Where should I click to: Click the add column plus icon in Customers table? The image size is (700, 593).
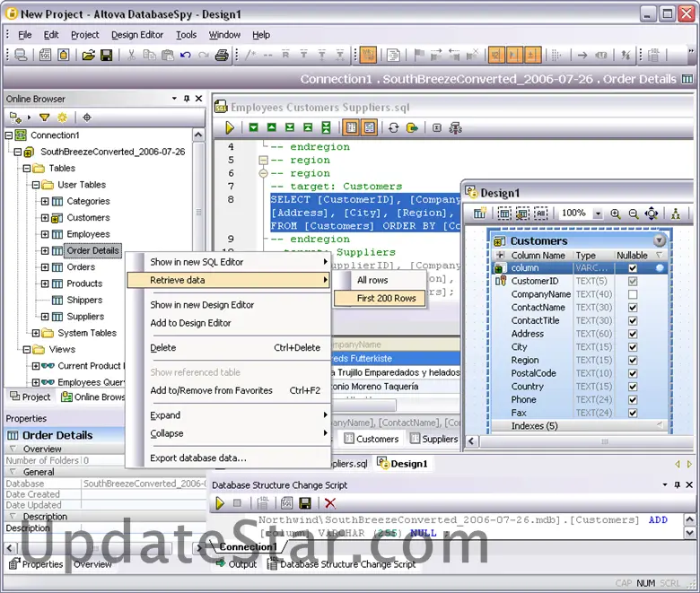pyautogui.click(x=501, y=255)
